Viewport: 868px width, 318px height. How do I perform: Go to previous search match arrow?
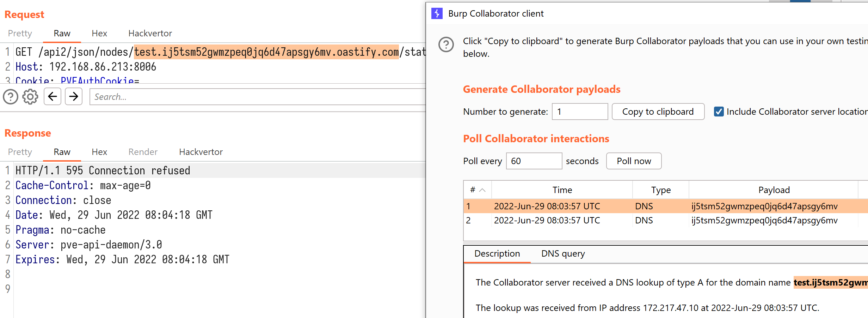53,97
